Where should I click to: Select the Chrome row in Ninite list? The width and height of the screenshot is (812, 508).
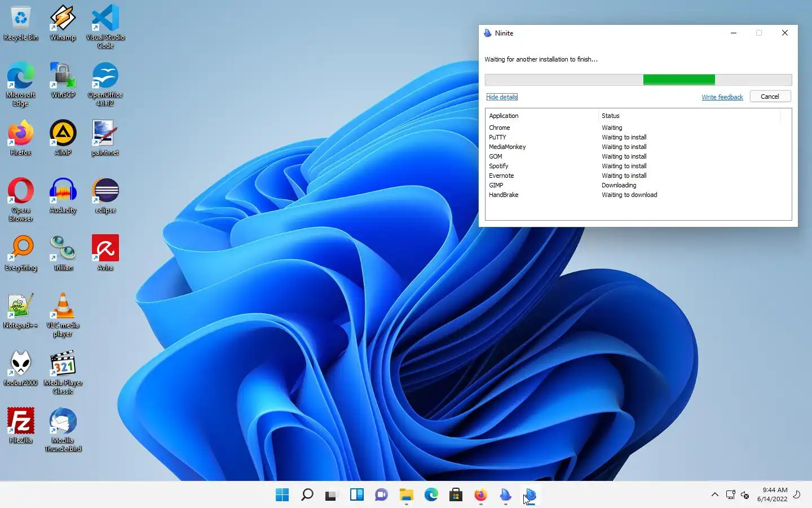638,128
